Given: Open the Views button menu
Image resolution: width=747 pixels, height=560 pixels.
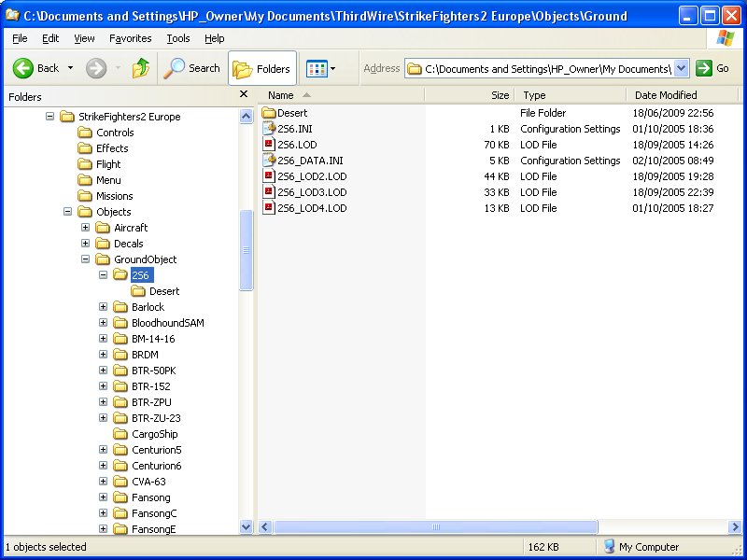Looking at the screenshot, I should (x=320, y=68).
